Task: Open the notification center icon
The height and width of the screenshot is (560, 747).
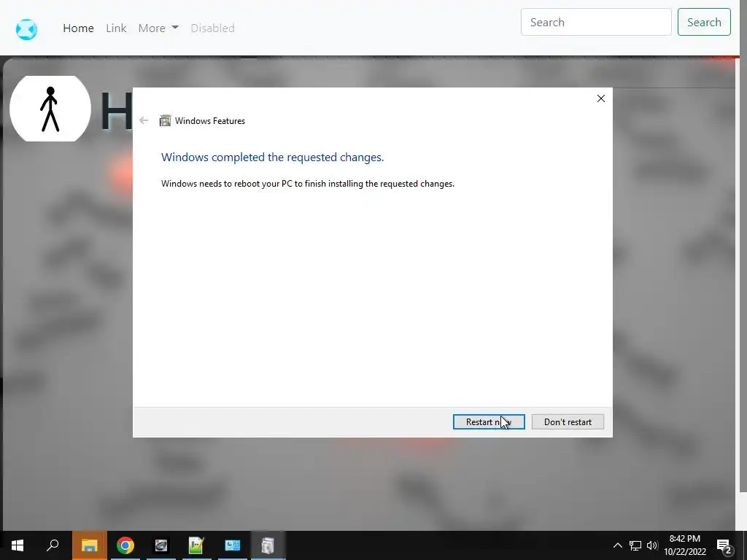Action: (x=724, y=545)
